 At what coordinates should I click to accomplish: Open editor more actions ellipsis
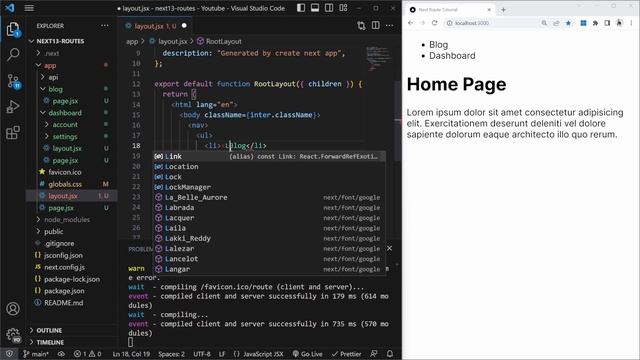(x=389, y=25)
